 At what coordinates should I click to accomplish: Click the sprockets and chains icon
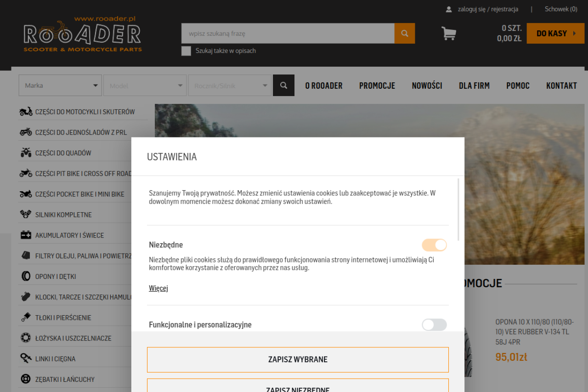coord(26,379)
